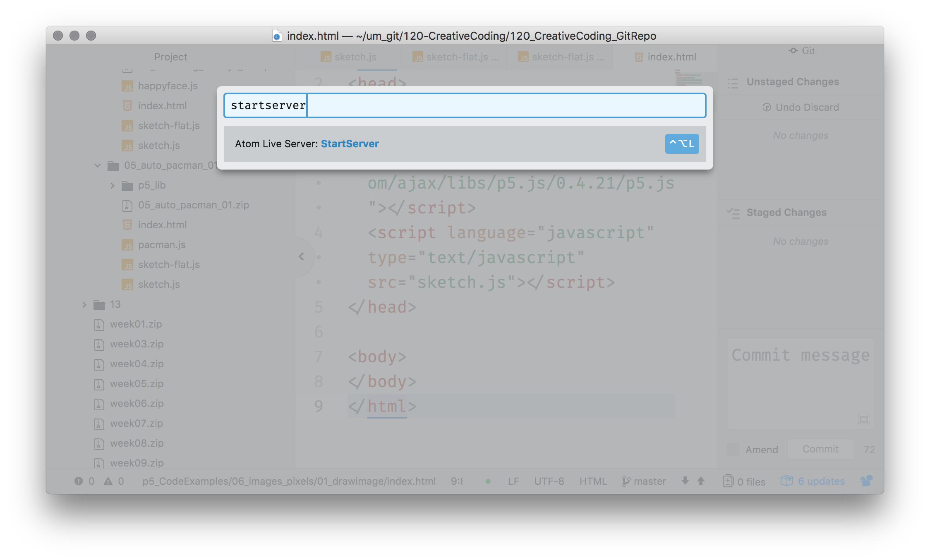
Task: Click the Commit button
Action: tap(820, 449)
